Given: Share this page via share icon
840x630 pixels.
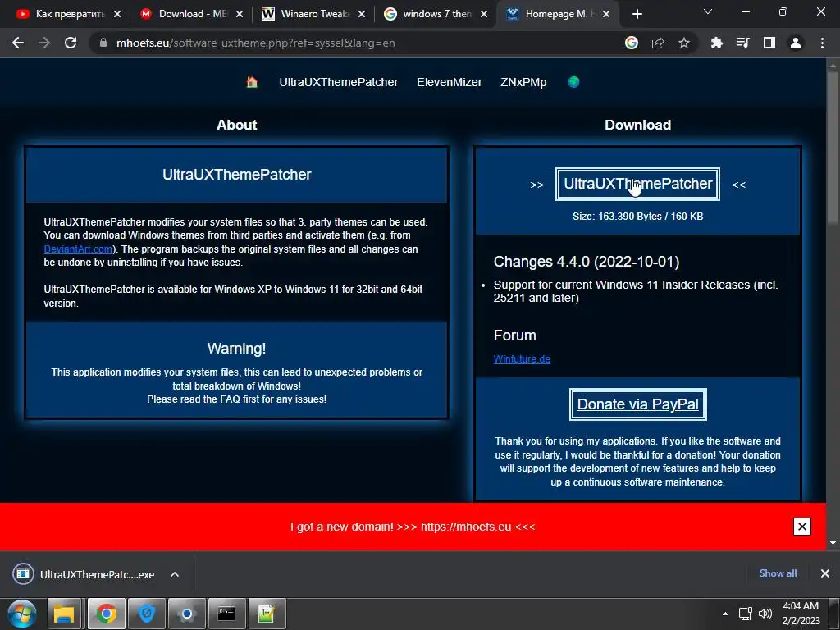Looking at the screenshot, I should coord(658,43).
